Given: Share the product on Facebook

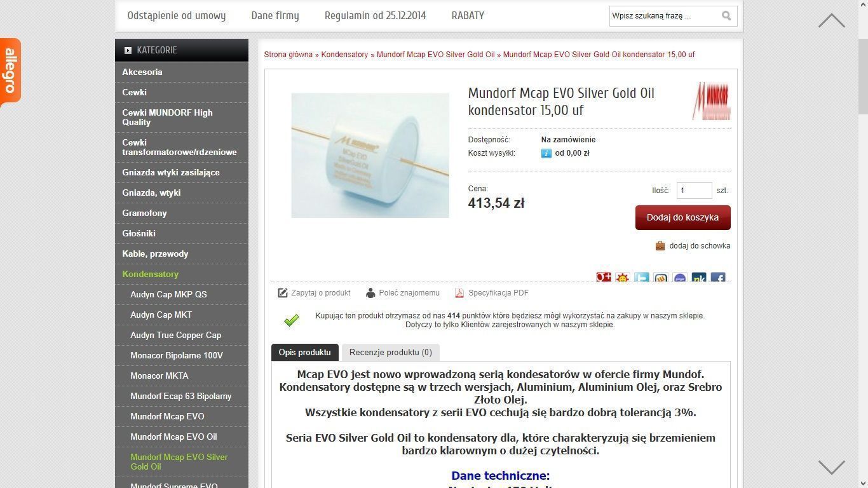Looking at the screenshot, I should coord(718,278).
